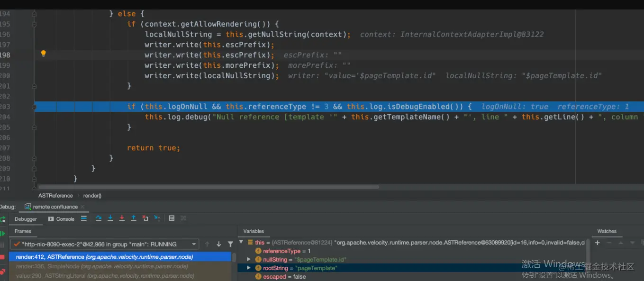
Task: Move watch down in the Watches panel
Action: coord(632,243)
